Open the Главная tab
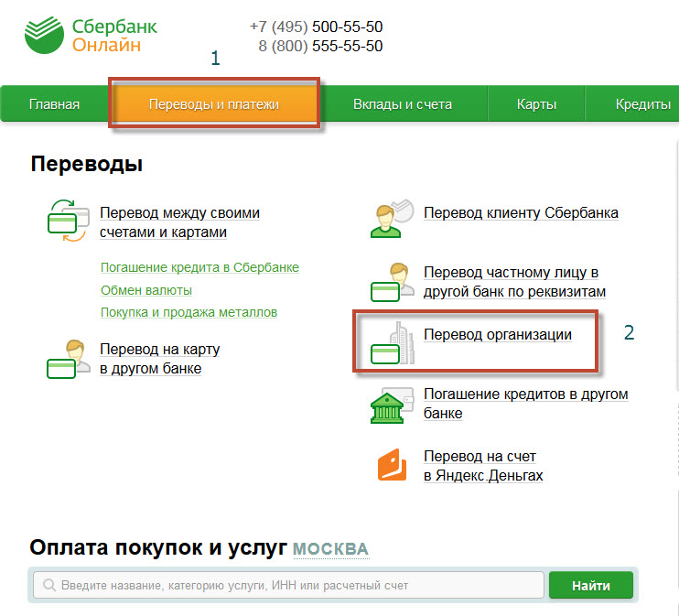This screenshot has height=616, width=679. (54, 104)
